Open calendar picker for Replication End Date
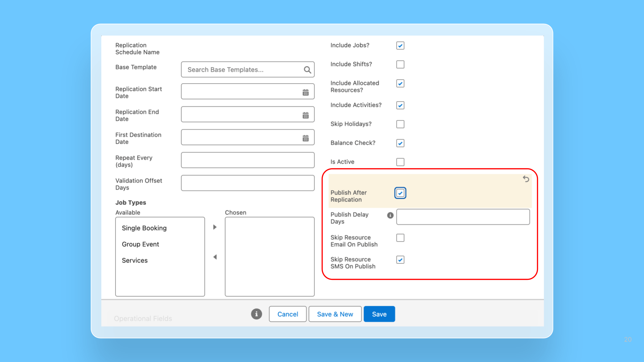Image resolution: width=644 pixels, height=362 pixels. [x=306, y=115]
